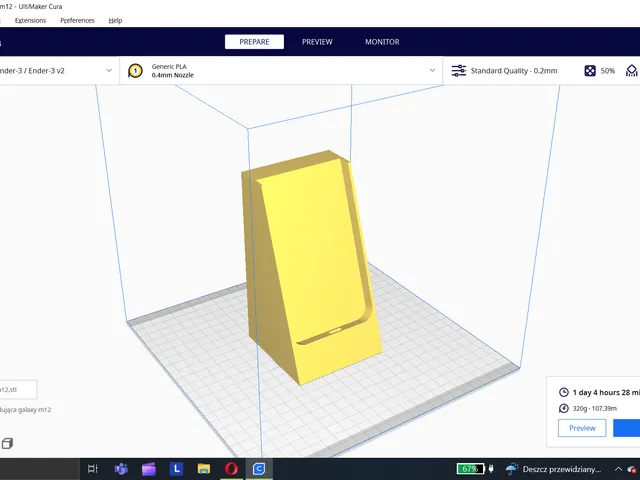The image size is (640, 480).
Task: Click the Preview button in slice panel
Action: point(582,428)
